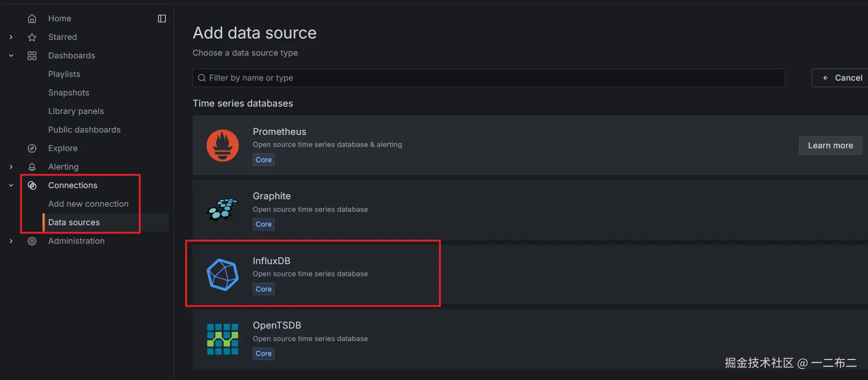Click the Graphite data source logo
This screenshot has height=380, width=868.
click(x=222, y=209)
